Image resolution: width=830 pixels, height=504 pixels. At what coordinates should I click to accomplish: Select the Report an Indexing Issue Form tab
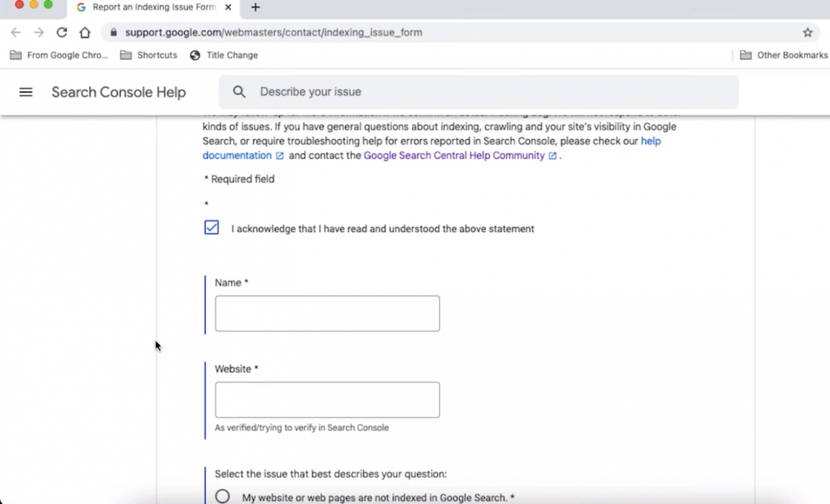coord(154,7)
